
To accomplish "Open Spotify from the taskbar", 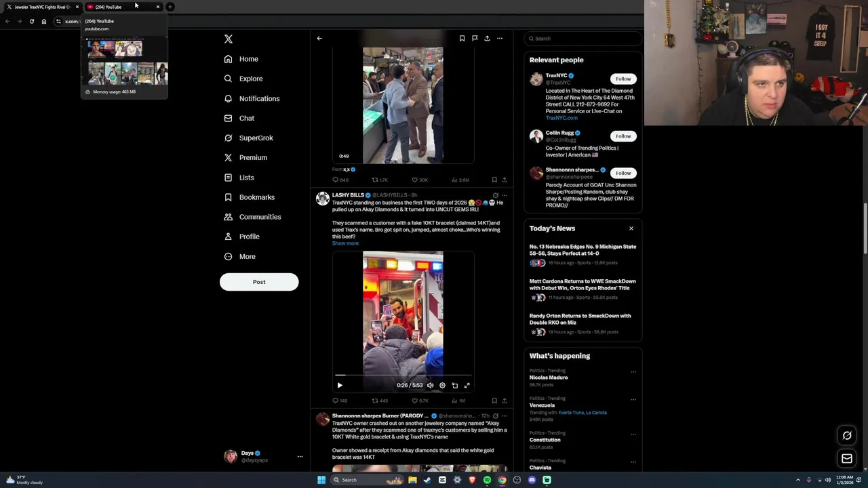I will click(x=487, y=480).
